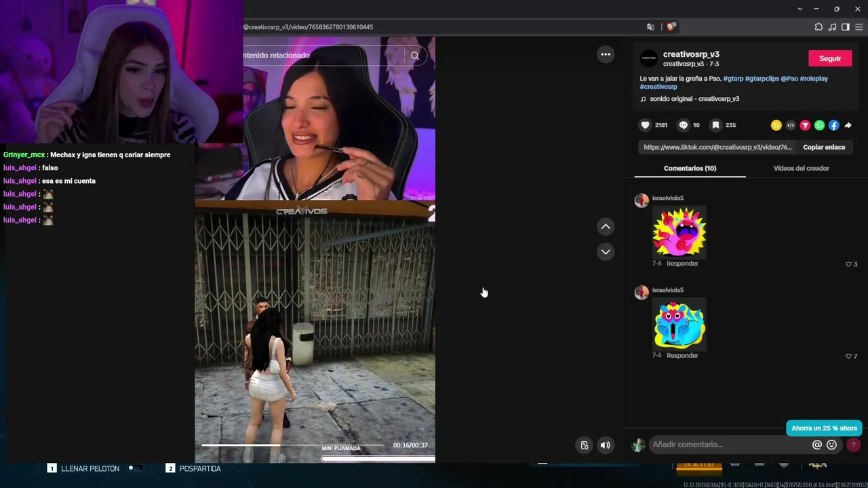Search related content with magnifier icon
Screen dimensions: 868x488
tap(415, 56)
